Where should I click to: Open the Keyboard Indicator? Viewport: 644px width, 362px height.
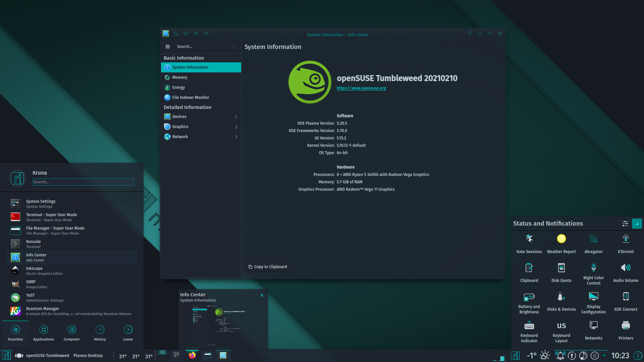point(529,326)
